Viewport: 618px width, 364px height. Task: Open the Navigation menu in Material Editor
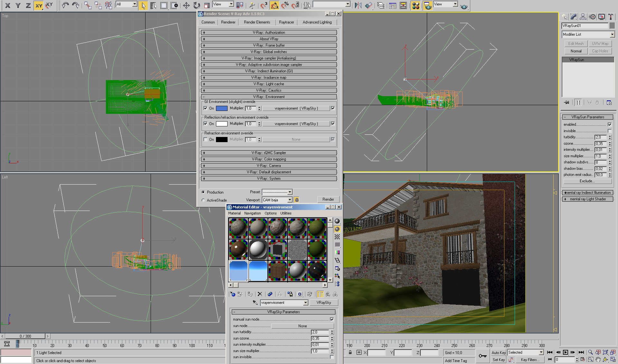[x=252, y=213]
